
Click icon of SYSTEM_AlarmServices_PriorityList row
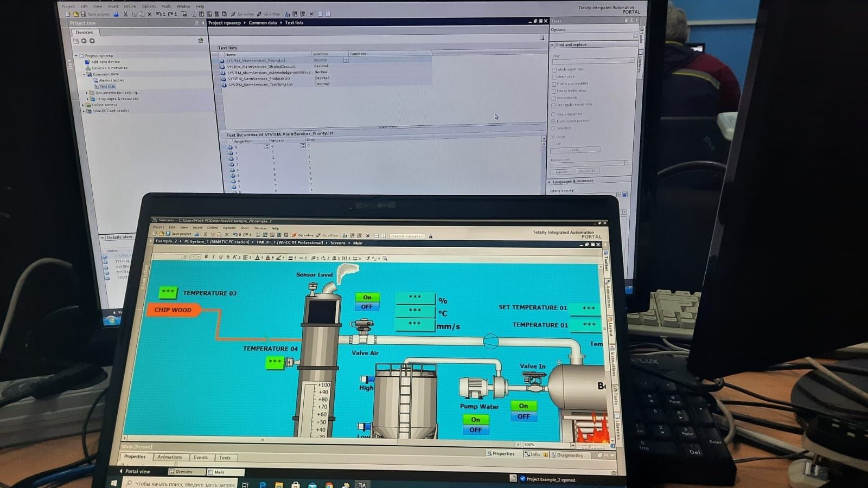(222, 61)
